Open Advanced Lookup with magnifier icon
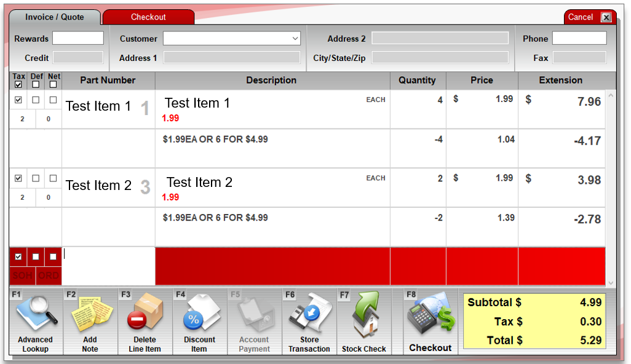The width and height of the screenshot is (631, 364). click(x=35, y=314)
